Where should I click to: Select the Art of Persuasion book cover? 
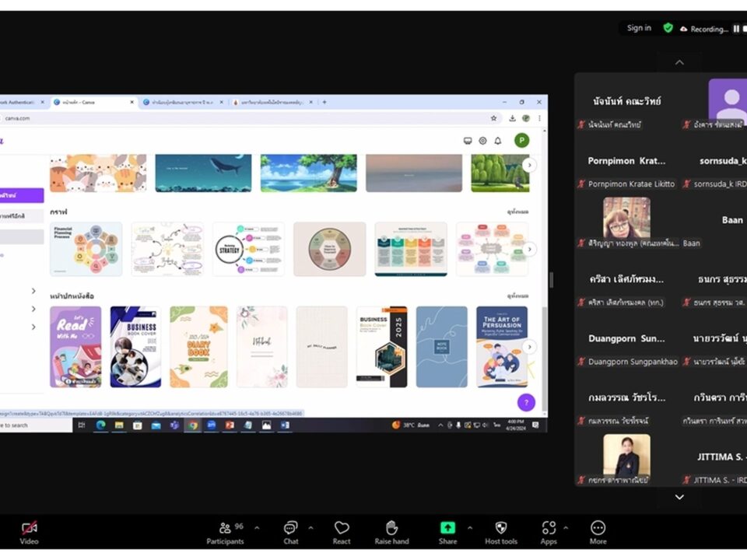click(502, 347)
